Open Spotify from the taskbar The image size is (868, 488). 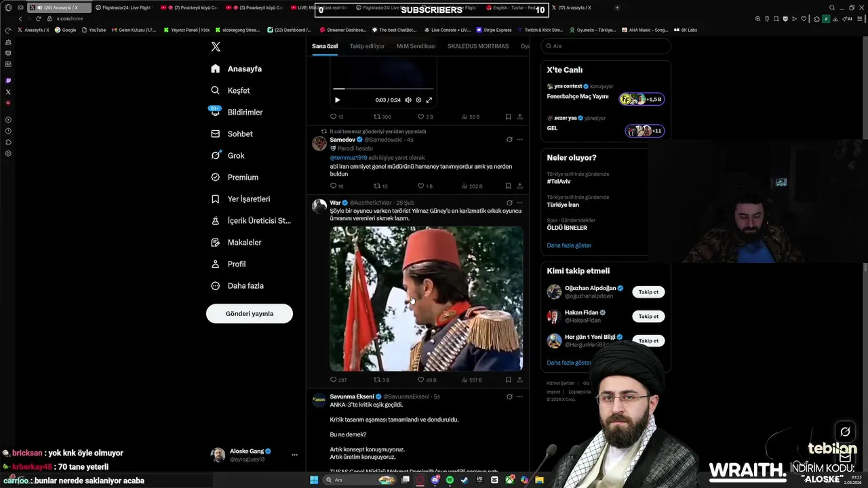[450, 480]
